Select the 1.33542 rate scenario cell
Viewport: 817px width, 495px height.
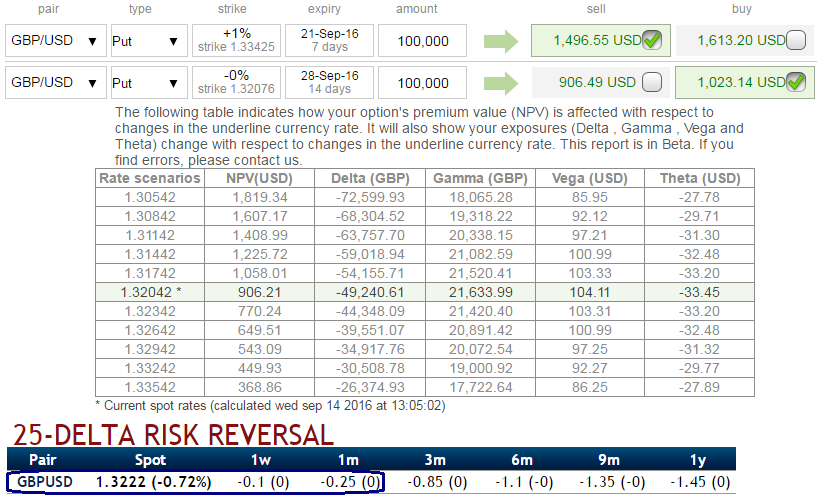[x=150, y=387]
